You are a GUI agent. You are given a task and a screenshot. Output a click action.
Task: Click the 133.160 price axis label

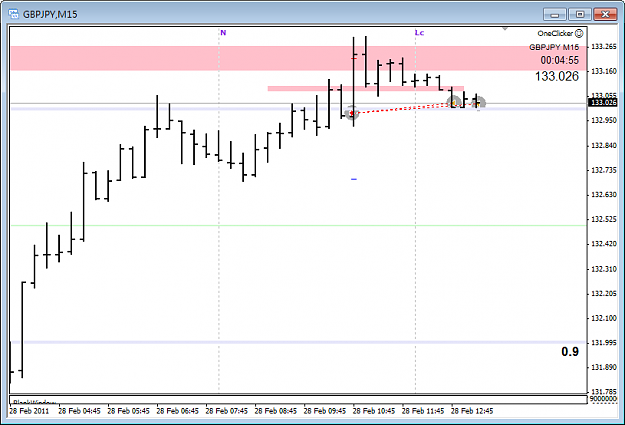(603, 71)
